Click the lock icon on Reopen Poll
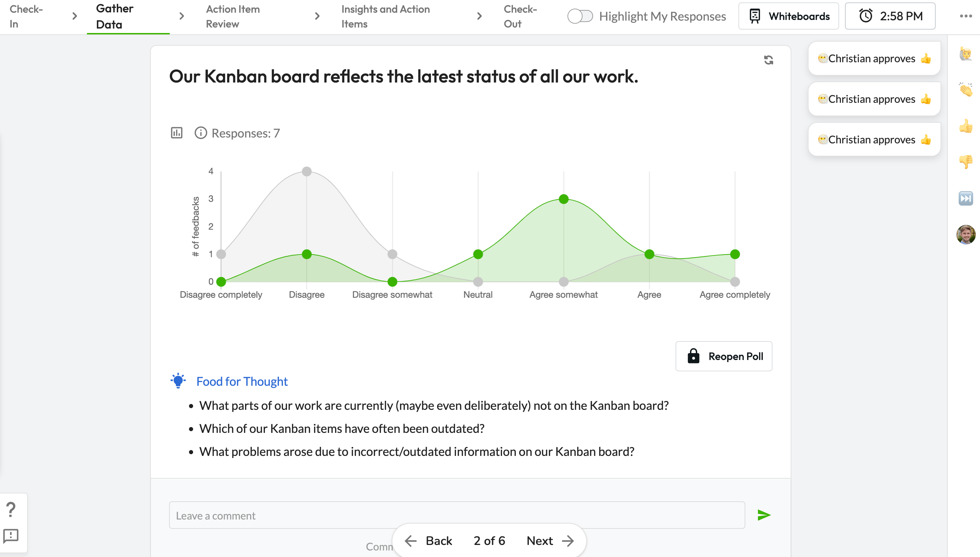The image size is (980, 557). point(694,356)
